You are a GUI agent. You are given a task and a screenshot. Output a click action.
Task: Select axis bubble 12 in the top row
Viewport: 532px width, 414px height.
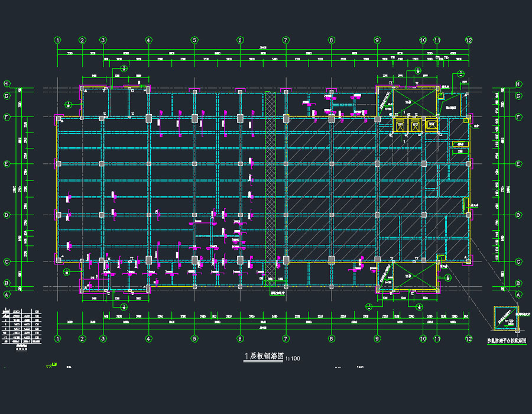[x=469, y=40]
